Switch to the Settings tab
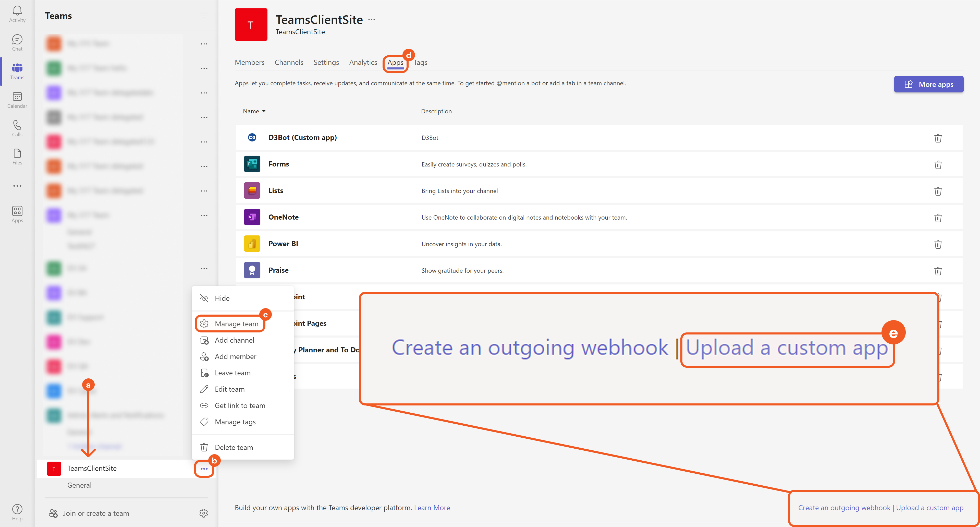The height and width of the screenshot is (527, 980). click(326, 62)
